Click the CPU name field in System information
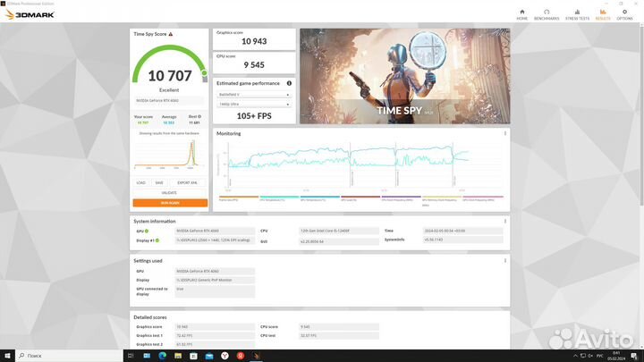 click(339, 231)
